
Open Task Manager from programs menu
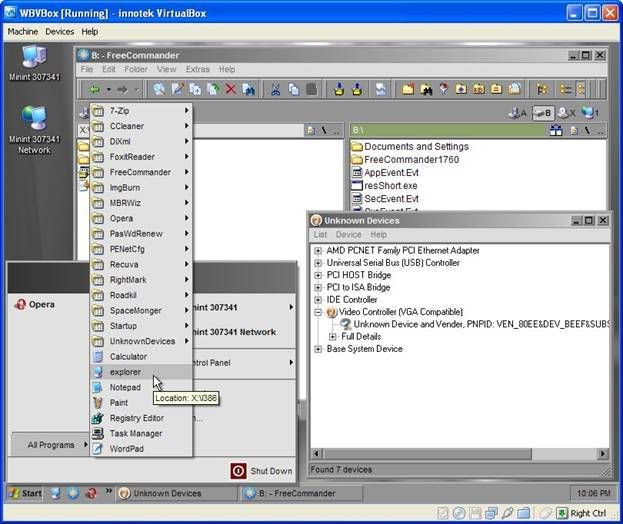pos(141,434)
